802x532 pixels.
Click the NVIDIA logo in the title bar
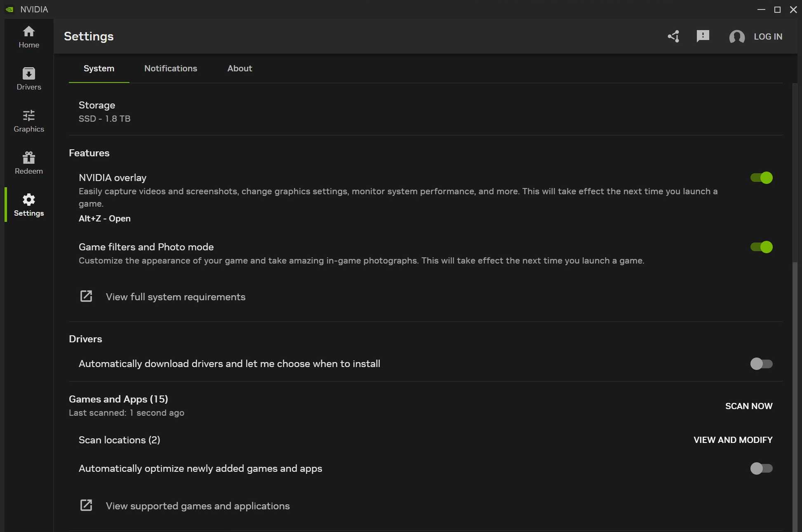pyautogui.click(x=9, y=9)
